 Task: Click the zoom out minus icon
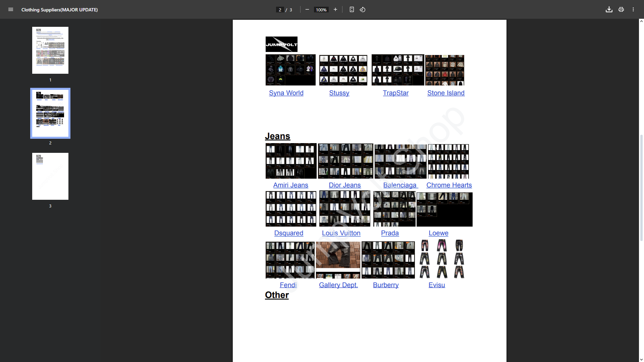(x=307, y=9)
